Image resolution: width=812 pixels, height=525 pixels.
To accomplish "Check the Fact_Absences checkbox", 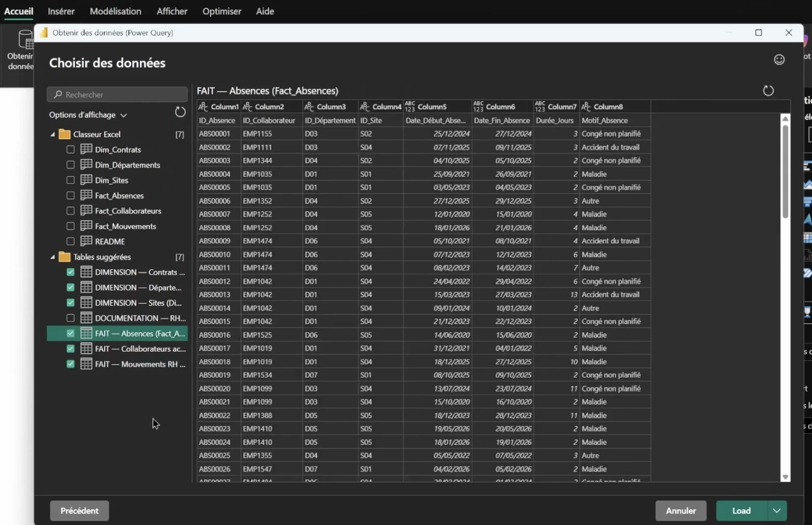I will point(71,195).
